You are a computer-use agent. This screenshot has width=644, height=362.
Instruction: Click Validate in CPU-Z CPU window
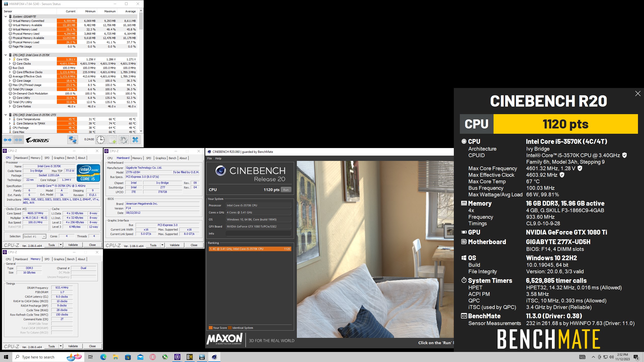(73, 245)
